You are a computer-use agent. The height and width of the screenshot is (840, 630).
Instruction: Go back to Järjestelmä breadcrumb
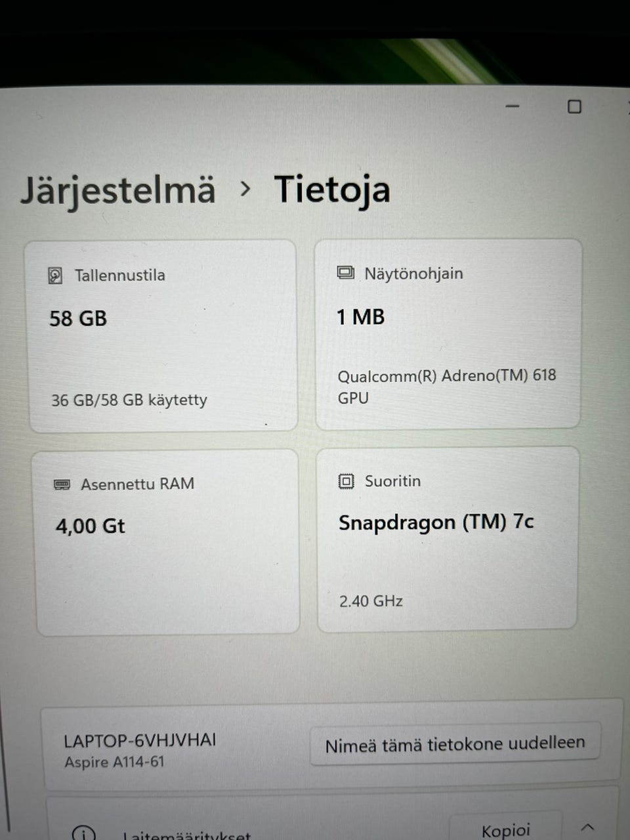click(118, 191)
